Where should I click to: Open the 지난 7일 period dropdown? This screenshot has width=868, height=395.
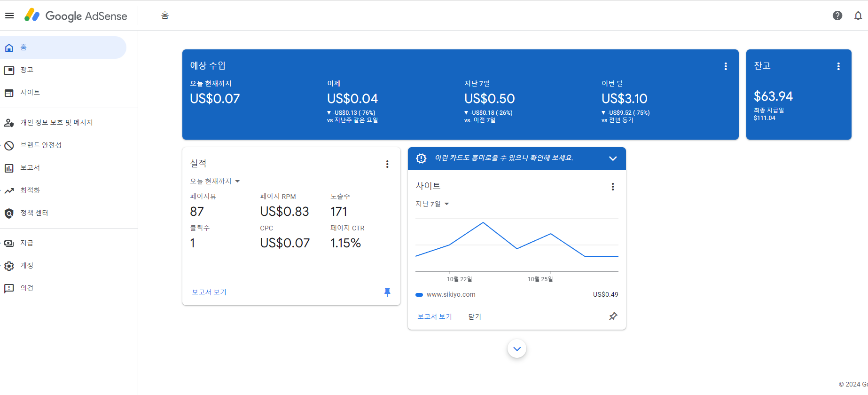432,204
